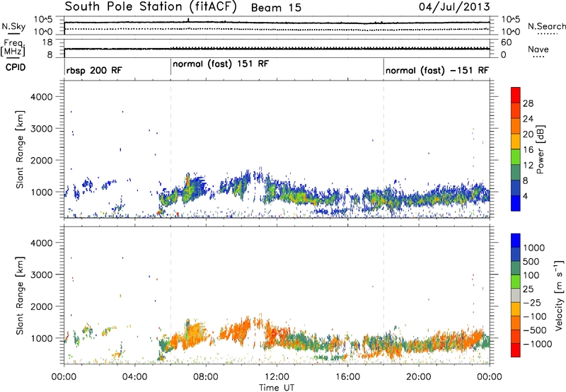566x392 pixels.
Task: Click the 'Slant Range [km]' label of power panel
Action: click(x=21, y=149)
